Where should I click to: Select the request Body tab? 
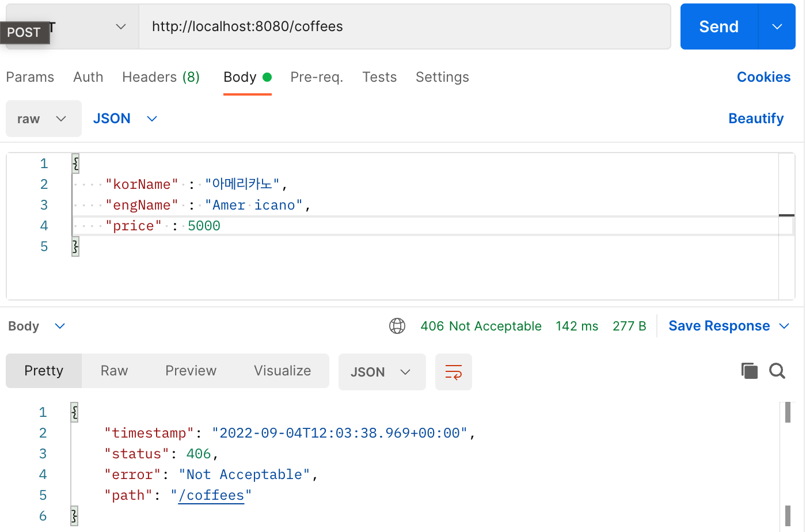pos(248,77)
